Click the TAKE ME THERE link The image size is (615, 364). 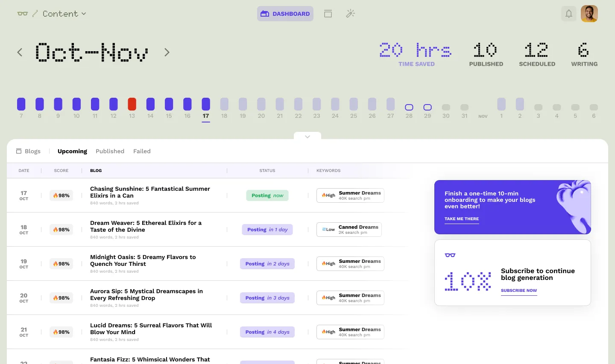(462, 219)
